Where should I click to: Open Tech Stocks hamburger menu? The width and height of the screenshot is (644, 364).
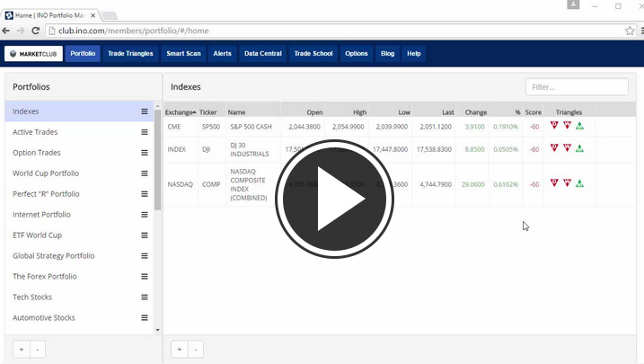click(x=144, y=297)
